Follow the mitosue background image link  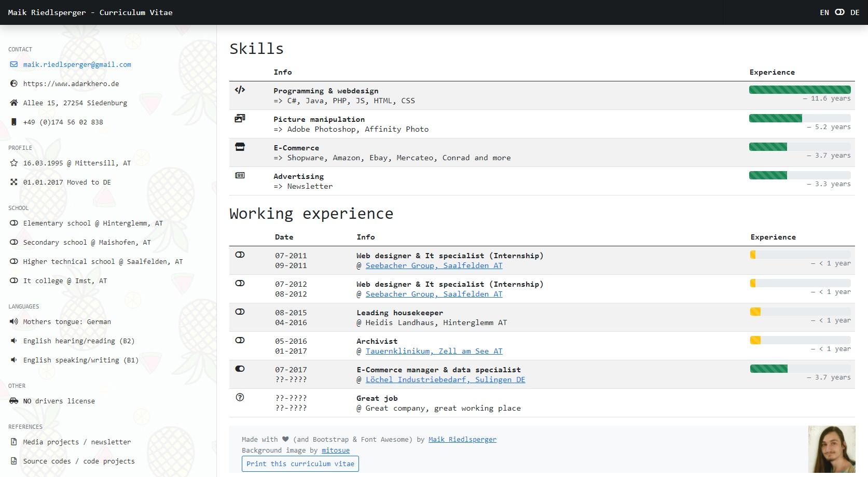tap(335, 451)
